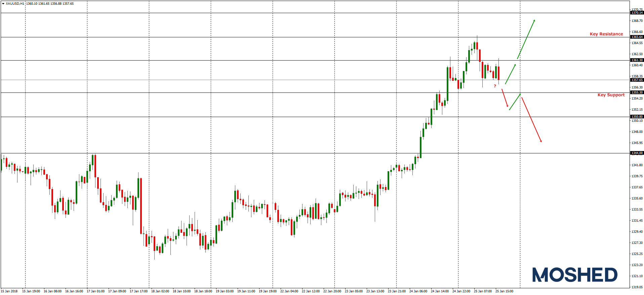Open the dropdown triangle beside XAUUSD,H1
The width and height of the screenshot is (644, 295).
point(3,4)
